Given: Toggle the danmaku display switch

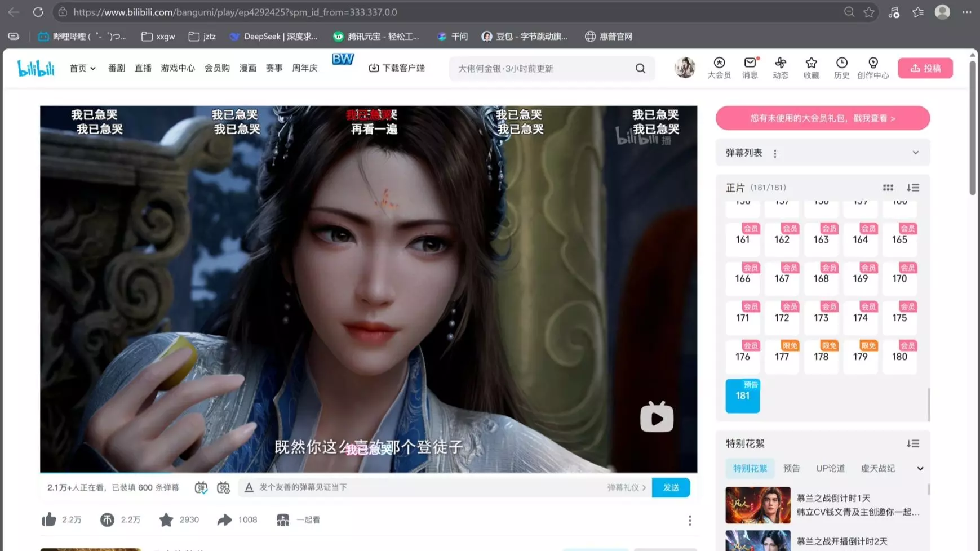Looking at the screenshot, I should coord(201,487).
